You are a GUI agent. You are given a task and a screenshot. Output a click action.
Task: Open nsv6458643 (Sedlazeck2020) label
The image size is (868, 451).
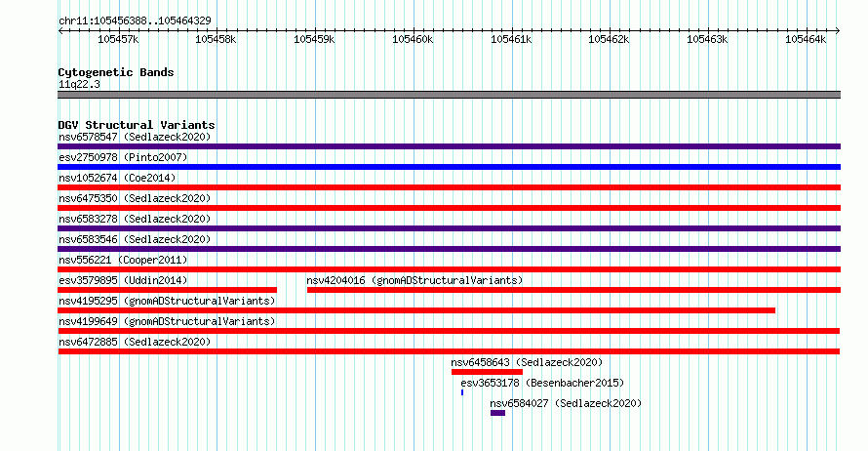click(x=527, y=362)
